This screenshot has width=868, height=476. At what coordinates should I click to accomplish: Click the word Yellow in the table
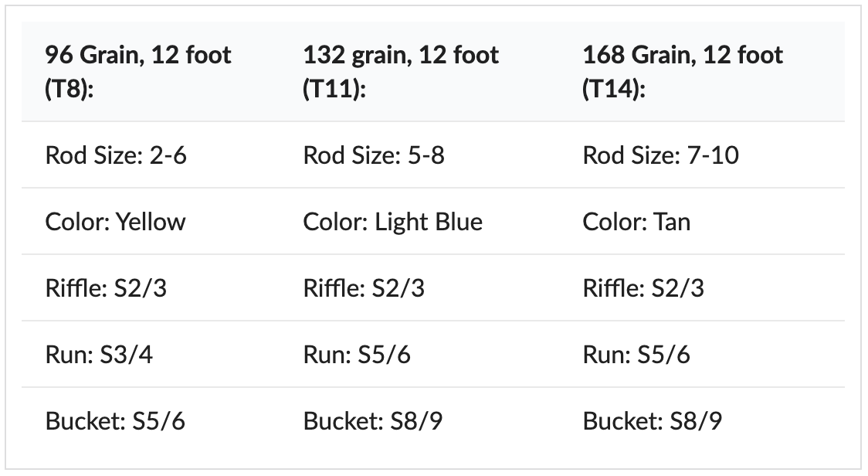151,222
